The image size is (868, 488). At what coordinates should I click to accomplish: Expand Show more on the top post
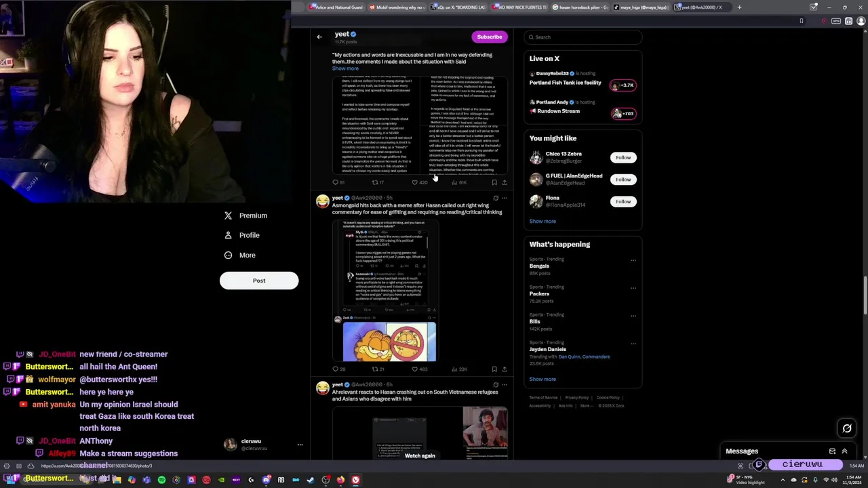tap(345, 68)
